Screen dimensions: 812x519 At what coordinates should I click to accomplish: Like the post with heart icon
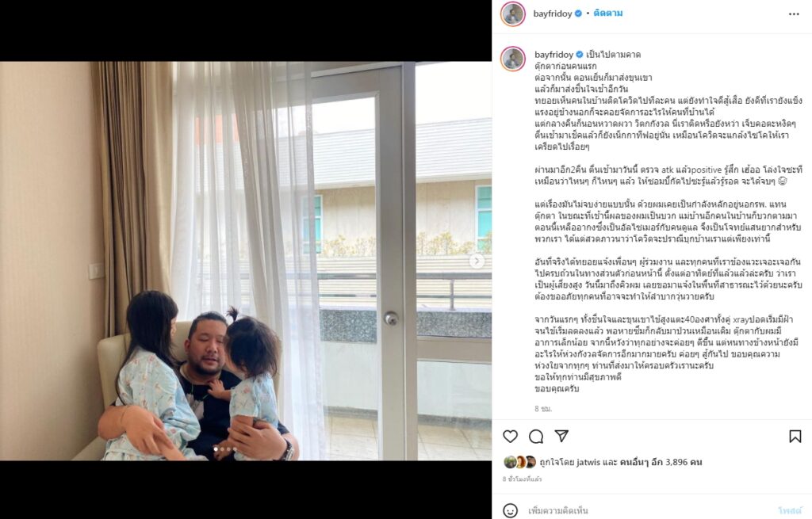click(x=510, y=437)
